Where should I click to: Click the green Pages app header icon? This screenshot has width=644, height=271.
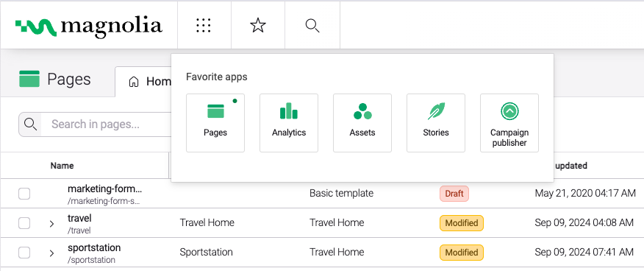pyautogui.click(x=29, y=79)
